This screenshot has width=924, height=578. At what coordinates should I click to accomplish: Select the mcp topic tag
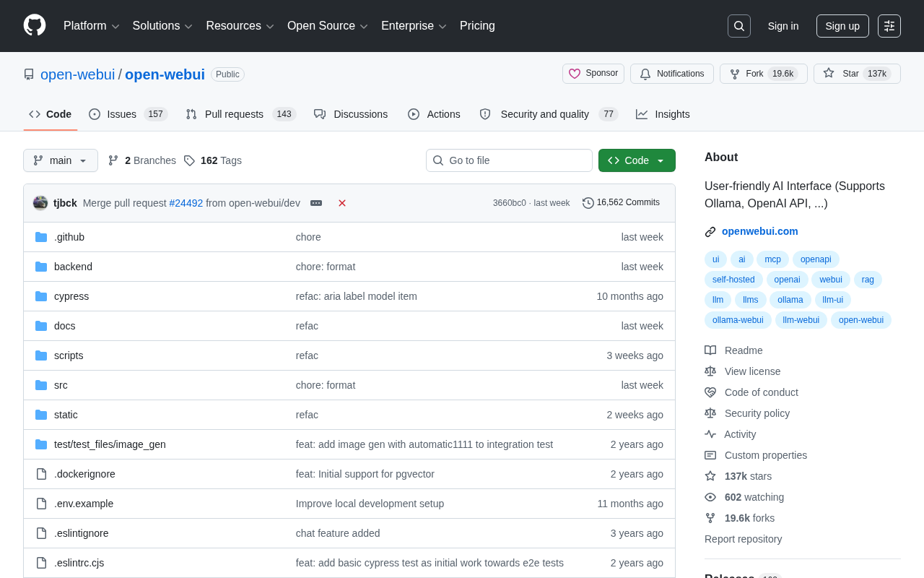(x=772, y=259)
